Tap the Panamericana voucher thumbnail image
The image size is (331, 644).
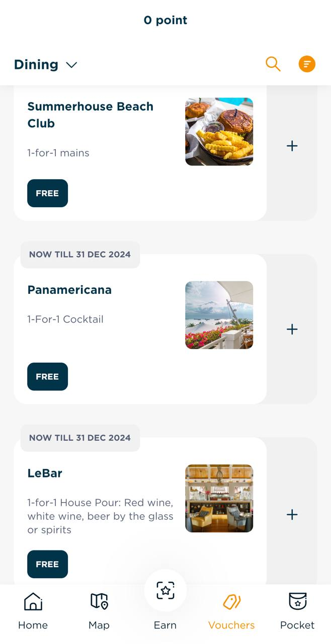(x=219, y=315)
